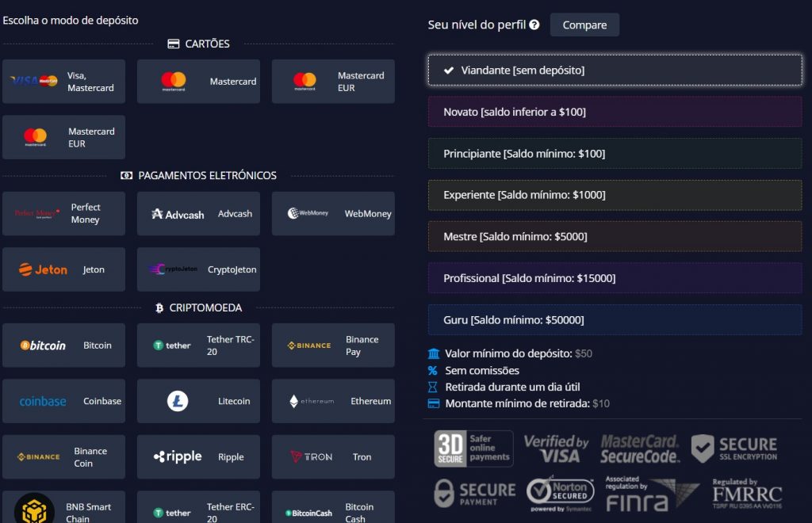The height and width of the screenshot is (523, 812).
Task: Choose the plain Mastercard card option
Action: click(x=198, y=81)
